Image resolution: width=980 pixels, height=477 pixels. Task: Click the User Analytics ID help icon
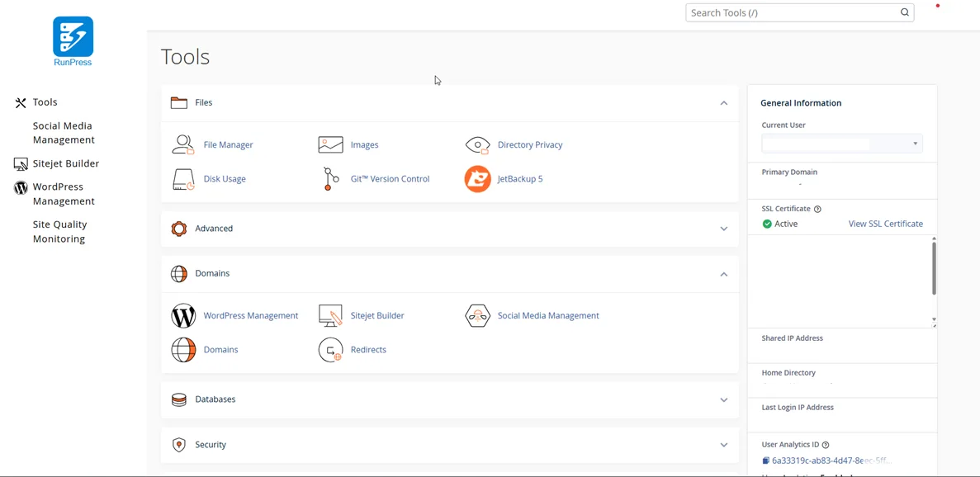826,445
